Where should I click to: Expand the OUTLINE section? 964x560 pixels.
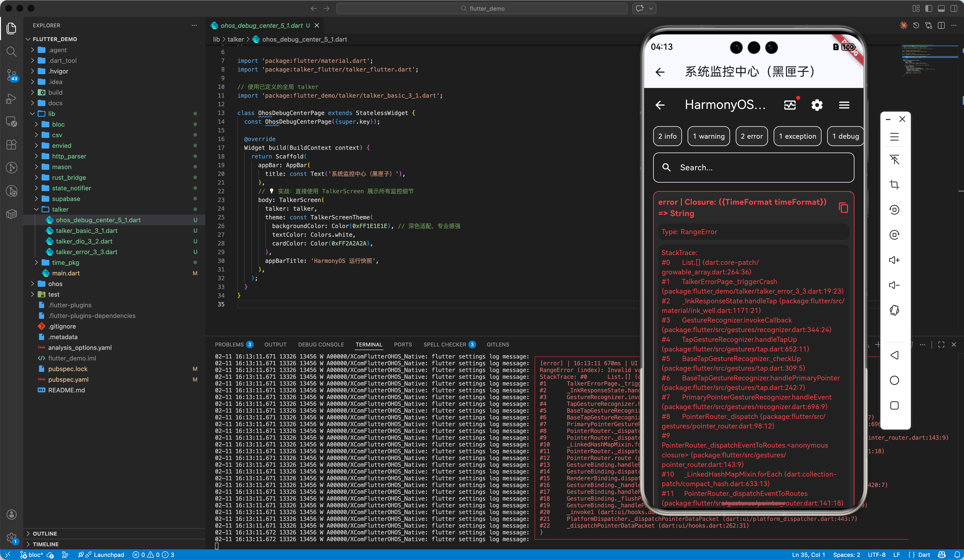[45, 533]
